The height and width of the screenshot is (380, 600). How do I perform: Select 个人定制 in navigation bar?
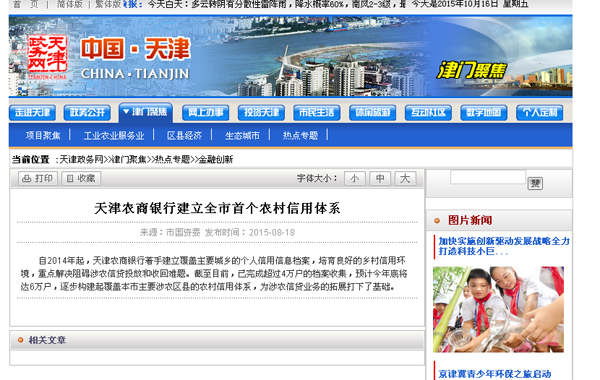(540, 113)
